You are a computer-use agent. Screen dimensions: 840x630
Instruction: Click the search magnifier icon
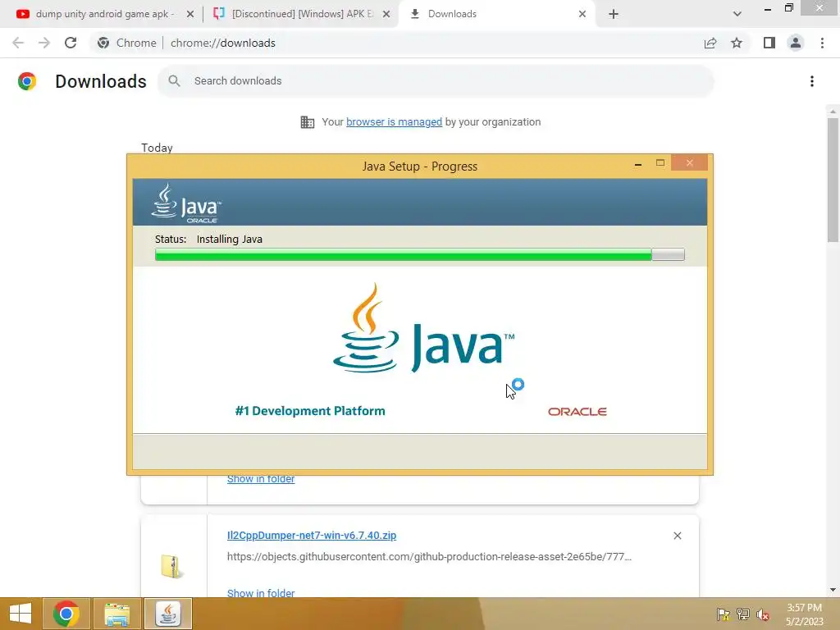point(174,81)
